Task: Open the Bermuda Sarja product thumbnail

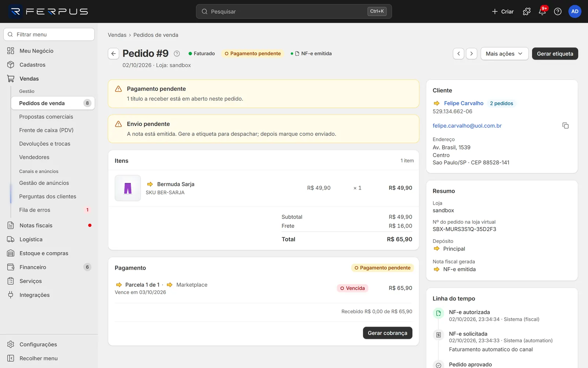Action: tap(128, 188)
